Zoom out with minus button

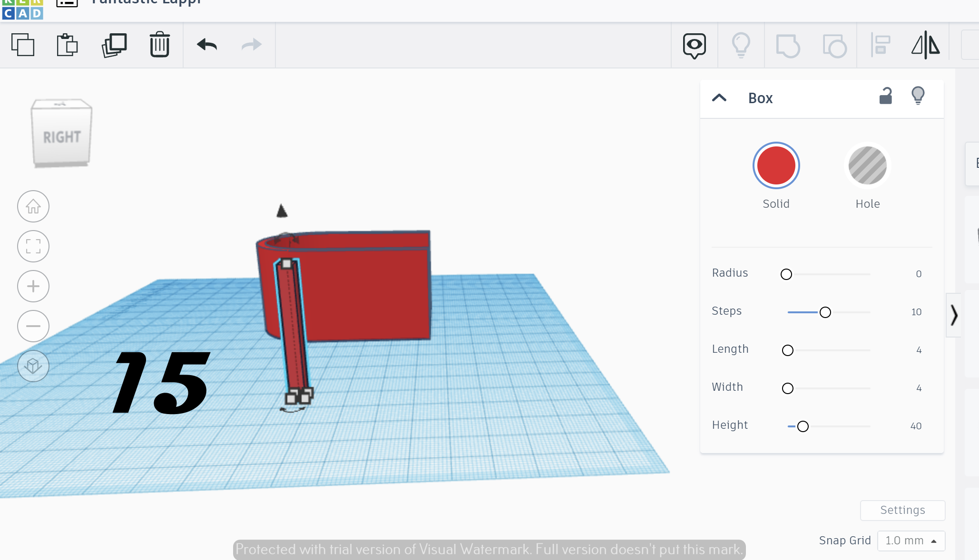click(x=33, y=326)
